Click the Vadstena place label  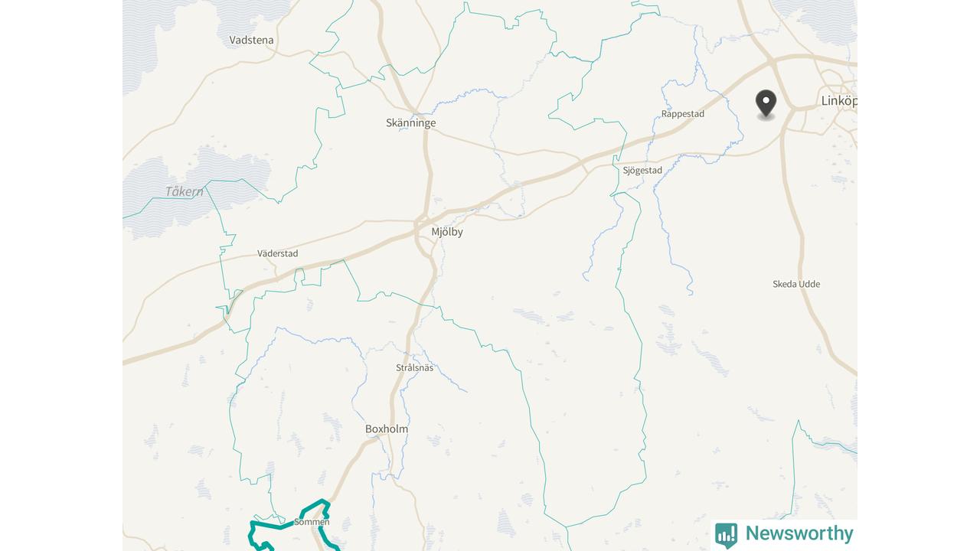coord(251,40)
